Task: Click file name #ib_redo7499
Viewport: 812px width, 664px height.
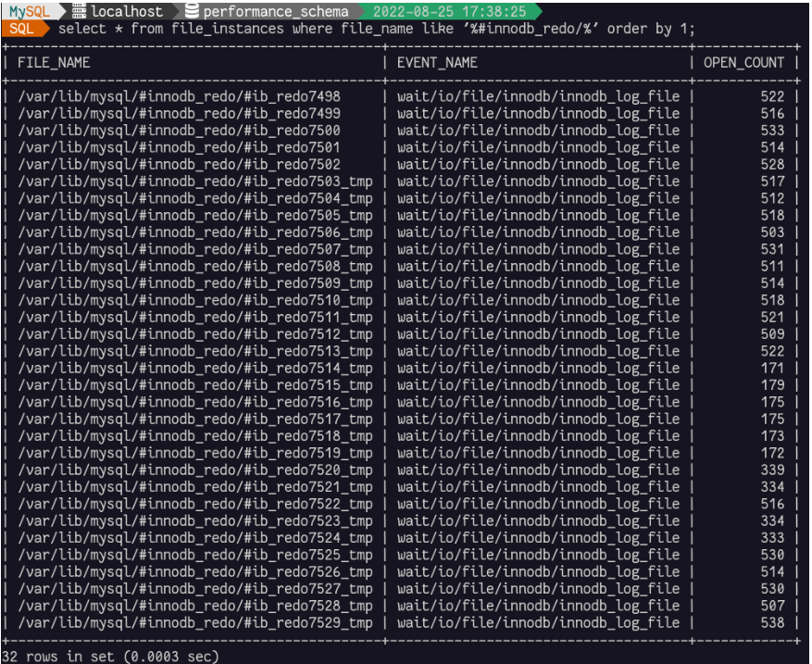Action: click(180, 113)
